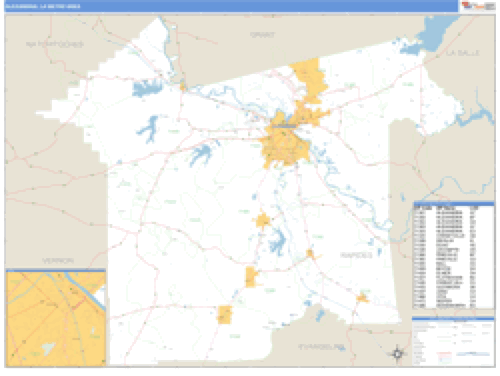Click the RAPIDES parish label
500x376 pixels.
click(x=356, y=255)
